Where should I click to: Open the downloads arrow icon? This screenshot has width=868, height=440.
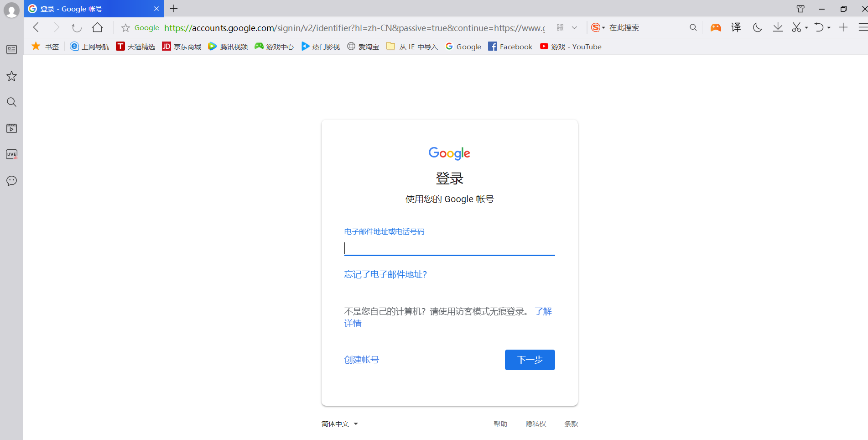(x=778, y=27)
